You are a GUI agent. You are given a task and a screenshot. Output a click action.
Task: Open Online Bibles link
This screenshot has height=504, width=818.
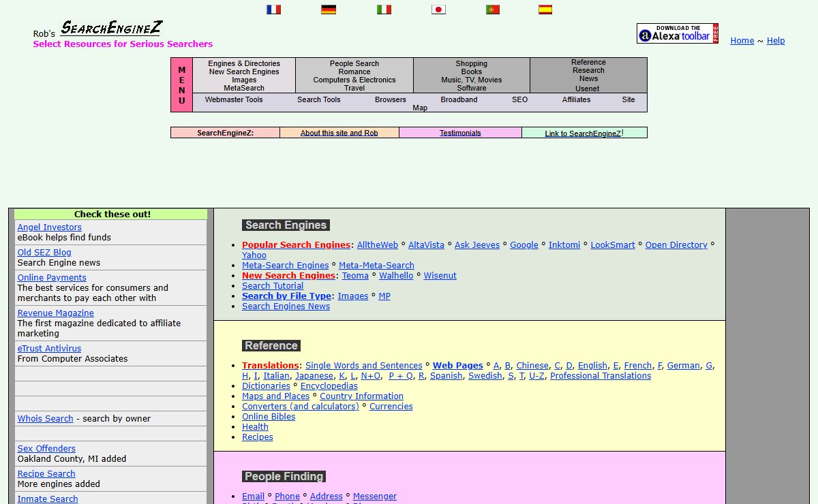[x=269, y=417]
